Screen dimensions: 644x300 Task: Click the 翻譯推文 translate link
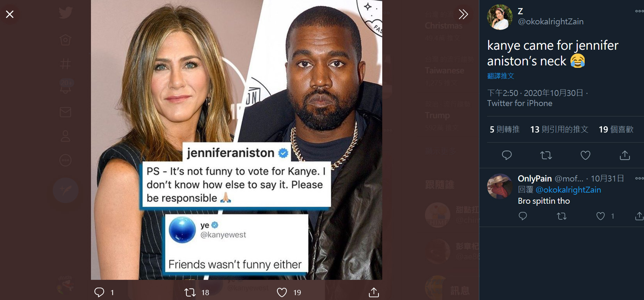tap(501, 76)
